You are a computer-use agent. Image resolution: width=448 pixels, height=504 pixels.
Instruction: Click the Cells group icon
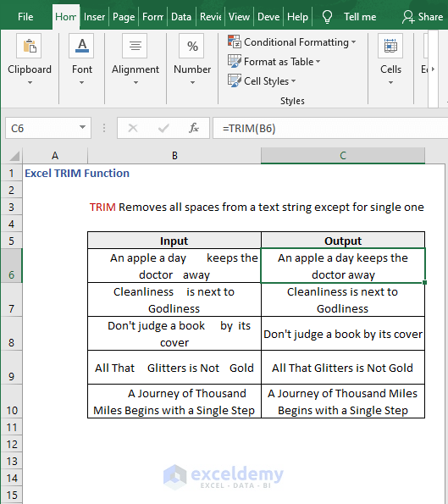(x=390, y=46)
